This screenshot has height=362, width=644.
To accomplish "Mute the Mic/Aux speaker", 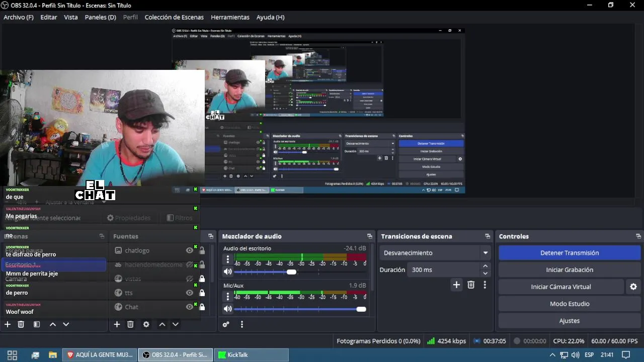I will point(228,309).
